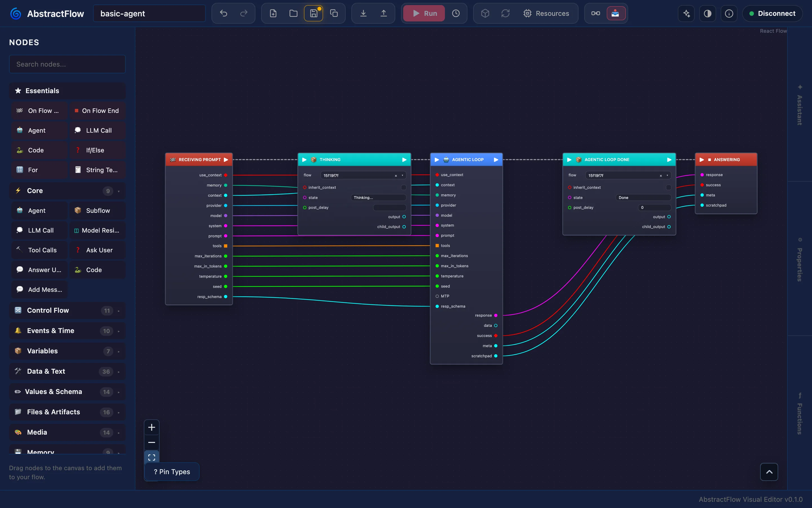Click the redo arrow icon
Viewport: 812px width, 508px height.
tap(244, 14)
